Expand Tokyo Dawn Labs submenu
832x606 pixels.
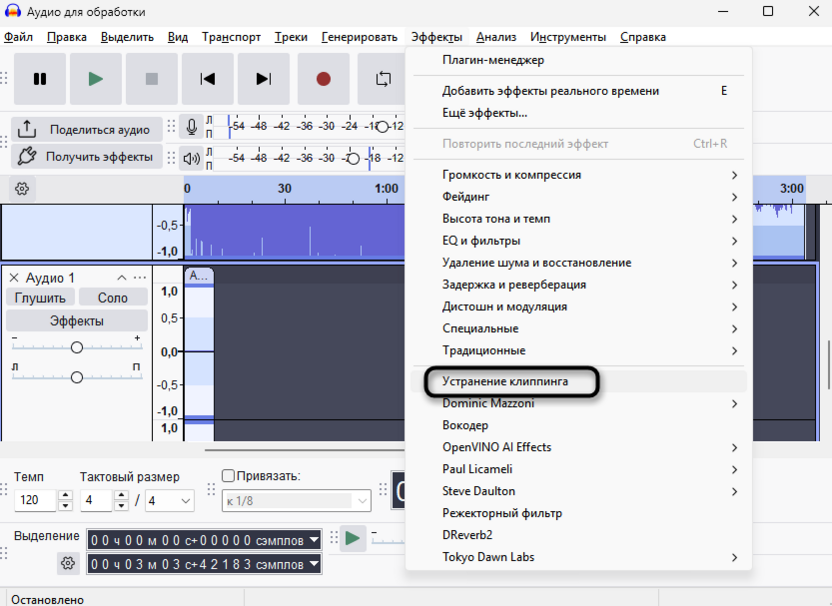578,557
